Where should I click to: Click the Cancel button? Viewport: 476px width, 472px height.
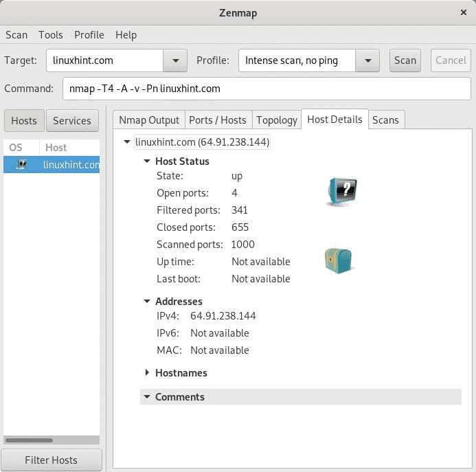(x=451, y=60)
